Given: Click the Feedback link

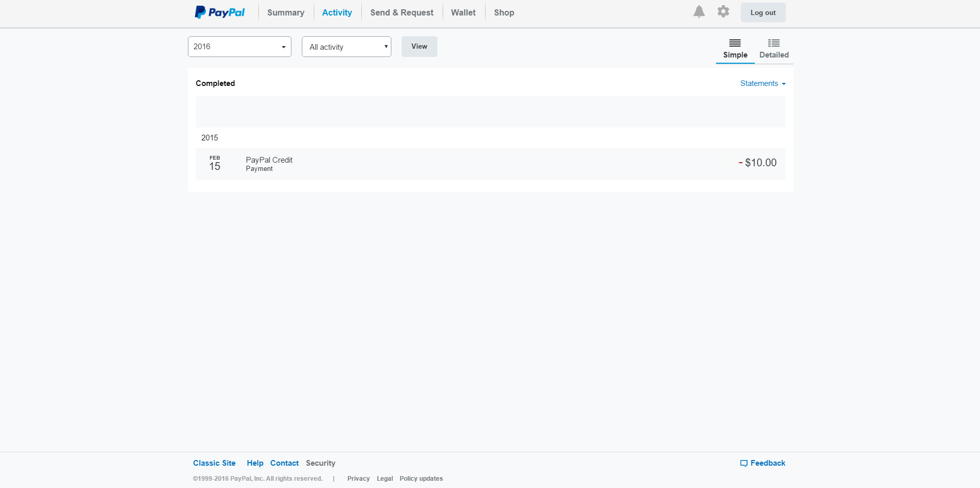Looking at the screenshot, I should (x=763, y=463).
